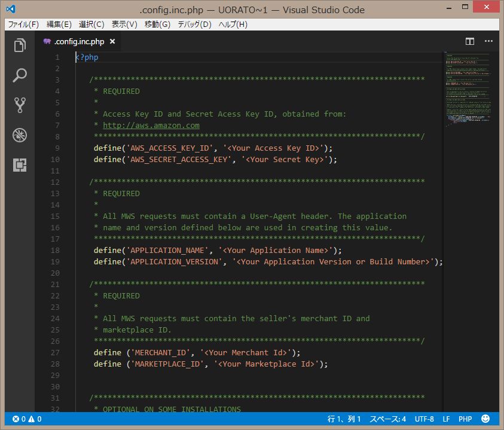Click the errors count icon in status bar

[x=16, y=419]
